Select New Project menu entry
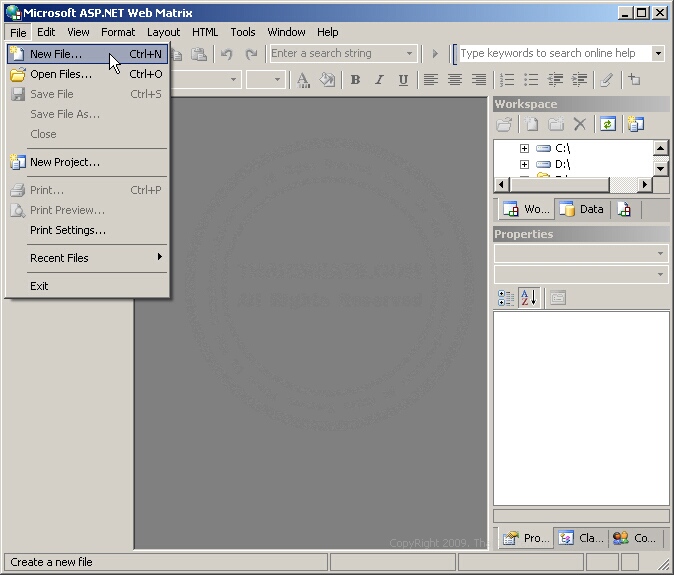Viewport: 674px width, 575px height. (87, 162)
